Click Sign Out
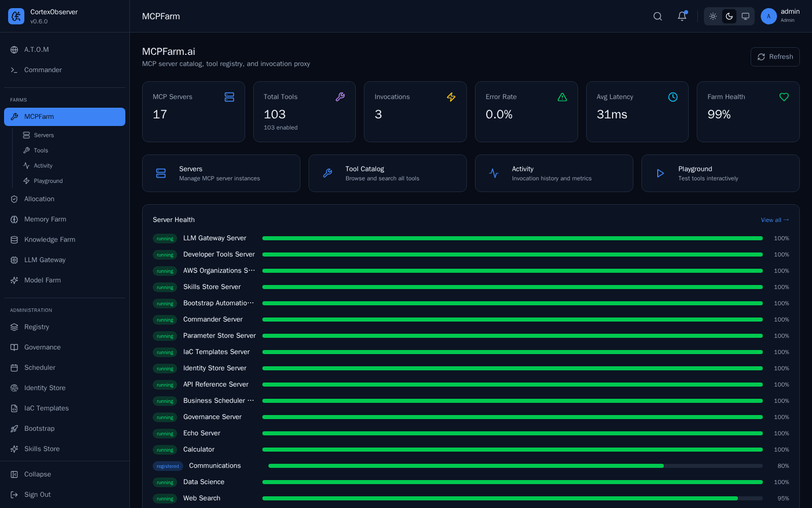This screenshot has height=508, width=812. [64, 495]
